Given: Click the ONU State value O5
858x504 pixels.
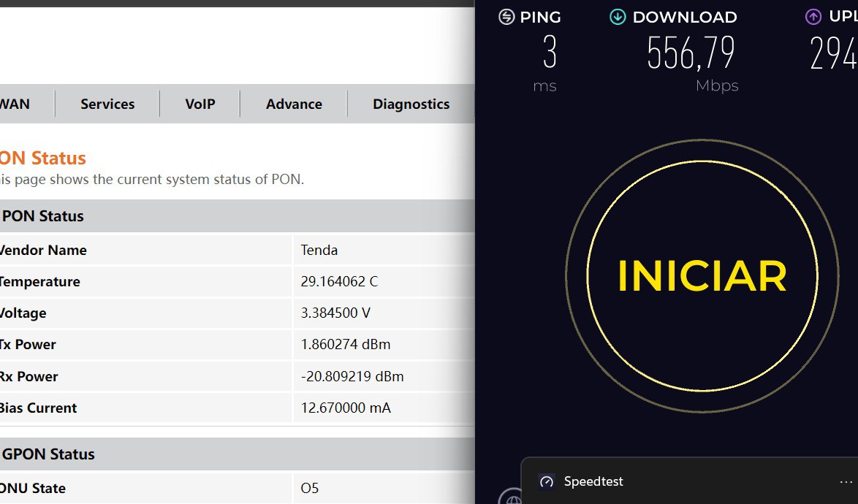Looking at the screenshot, I should point(310,488).
